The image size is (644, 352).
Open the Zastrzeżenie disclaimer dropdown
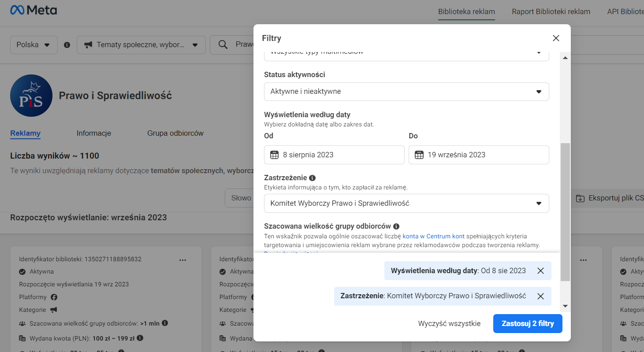[406, 204]
